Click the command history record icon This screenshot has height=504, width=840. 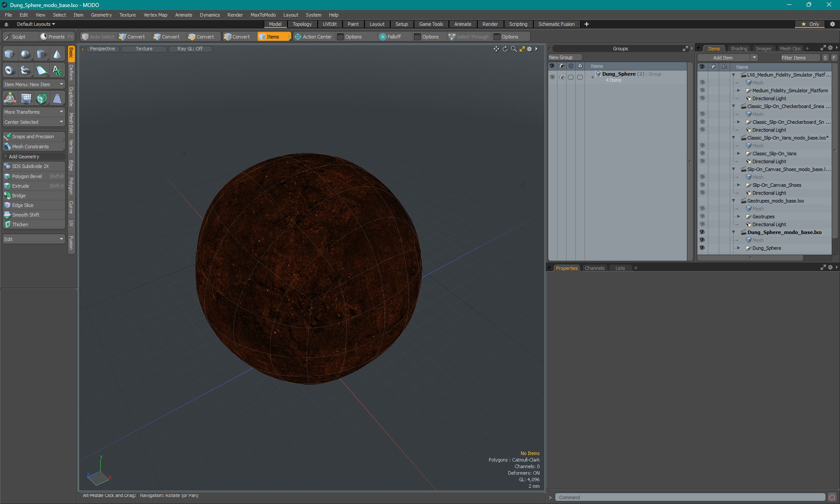coord(832,497)
